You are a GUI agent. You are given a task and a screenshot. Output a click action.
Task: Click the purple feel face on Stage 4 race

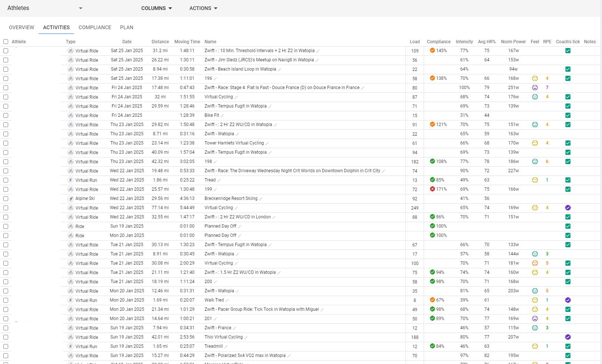click(x=535, y=88)
